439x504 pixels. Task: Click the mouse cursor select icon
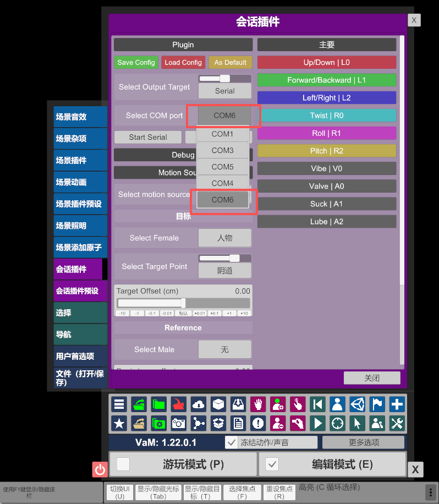[358, 423]
